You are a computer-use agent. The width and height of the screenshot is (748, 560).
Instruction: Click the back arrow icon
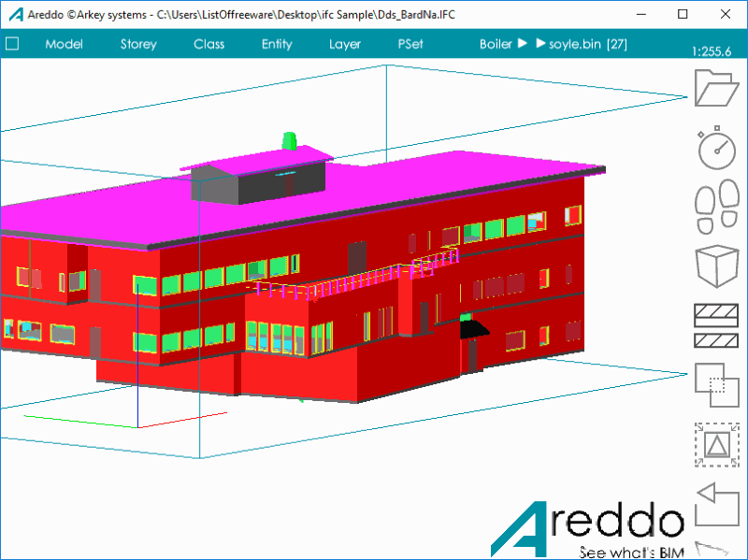coord(716,504)
